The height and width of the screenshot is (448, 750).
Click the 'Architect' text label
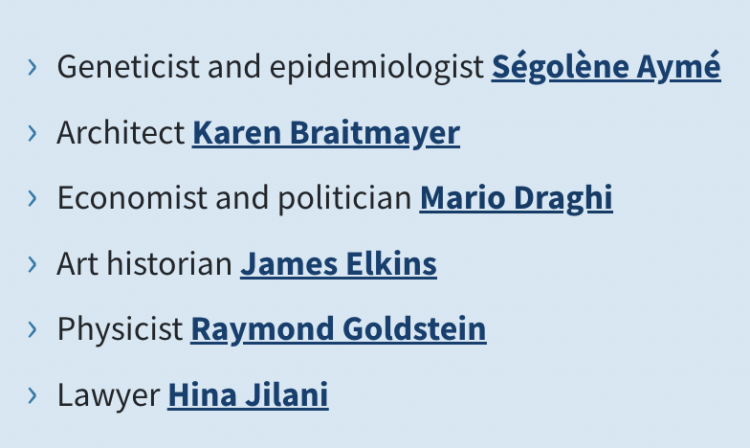[121, 133]
